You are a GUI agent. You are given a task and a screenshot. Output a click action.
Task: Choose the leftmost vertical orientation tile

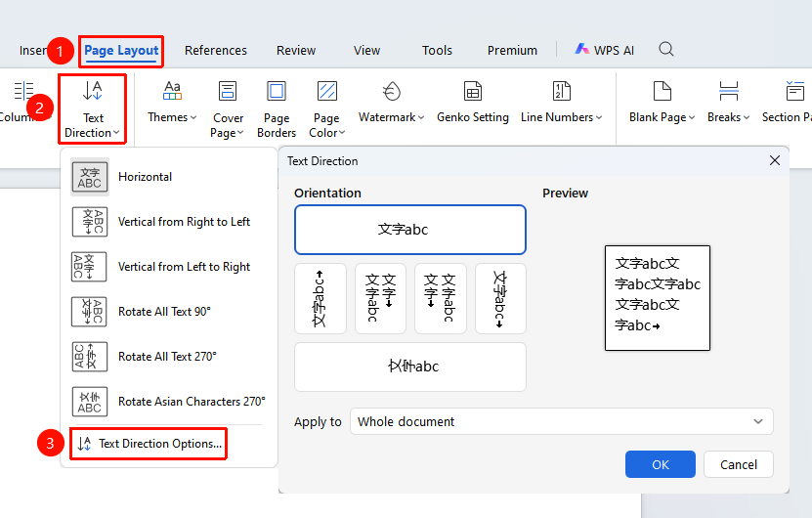pyautogui.click(x=321, y=298)
